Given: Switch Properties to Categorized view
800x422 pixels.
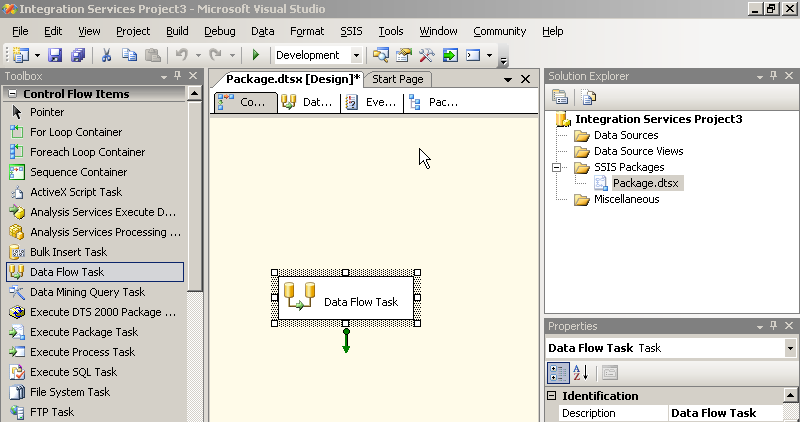Looking at the screenshot, I should pyautogui.click(x=558, y=373).
